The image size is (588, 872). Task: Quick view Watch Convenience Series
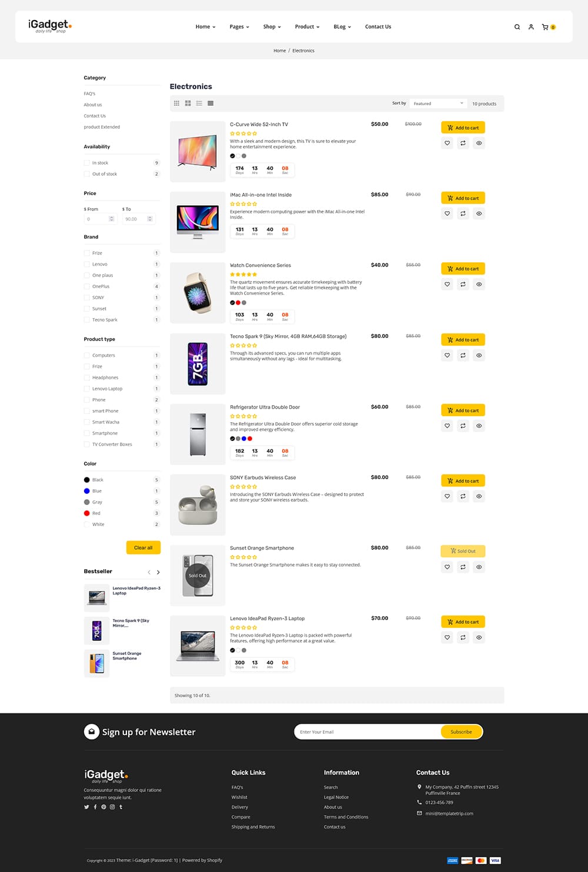479,284
